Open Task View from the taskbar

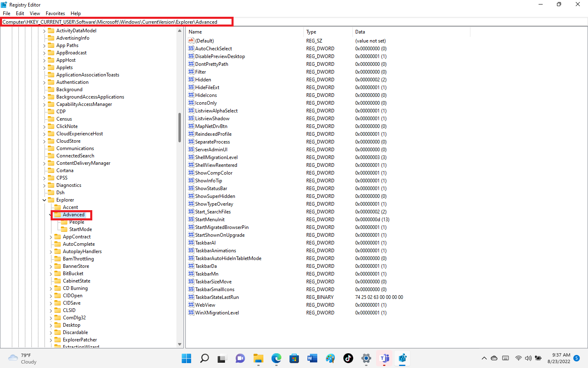click(x=222, y=359)
